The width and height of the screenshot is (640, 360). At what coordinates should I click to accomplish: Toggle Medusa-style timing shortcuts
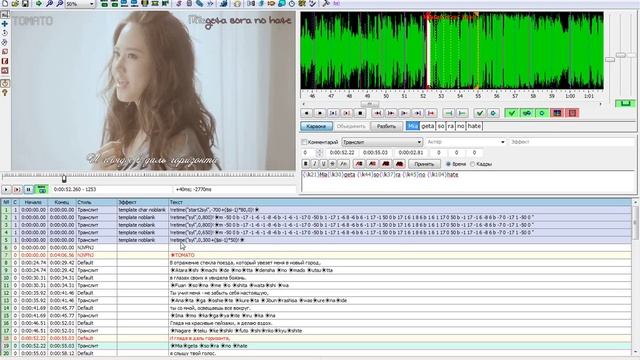tap(572, 113)
